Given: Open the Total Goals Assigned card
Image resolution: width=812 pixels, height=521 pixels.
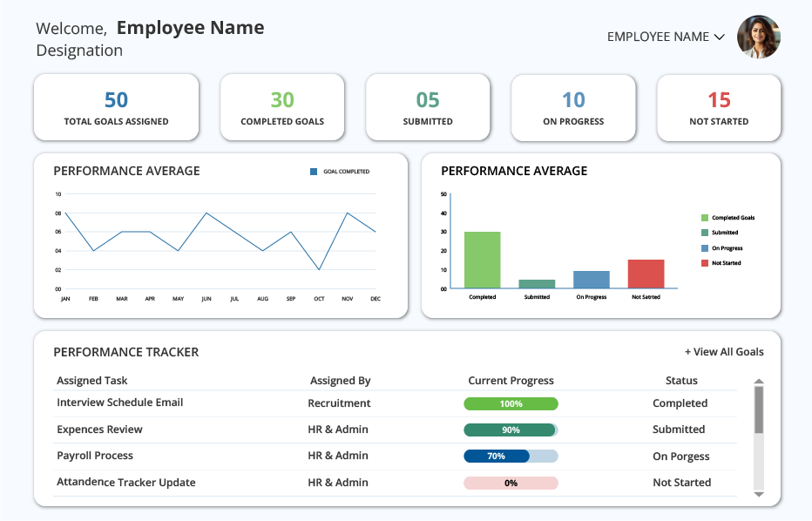Looking at the screenshot, I should coord(116,107).
